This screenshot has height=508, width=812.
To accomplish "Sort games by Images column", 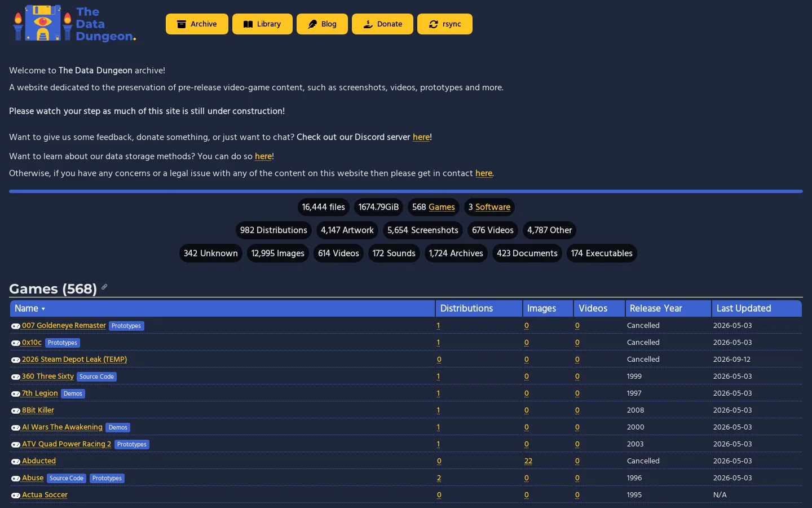I will coord(548,308).
